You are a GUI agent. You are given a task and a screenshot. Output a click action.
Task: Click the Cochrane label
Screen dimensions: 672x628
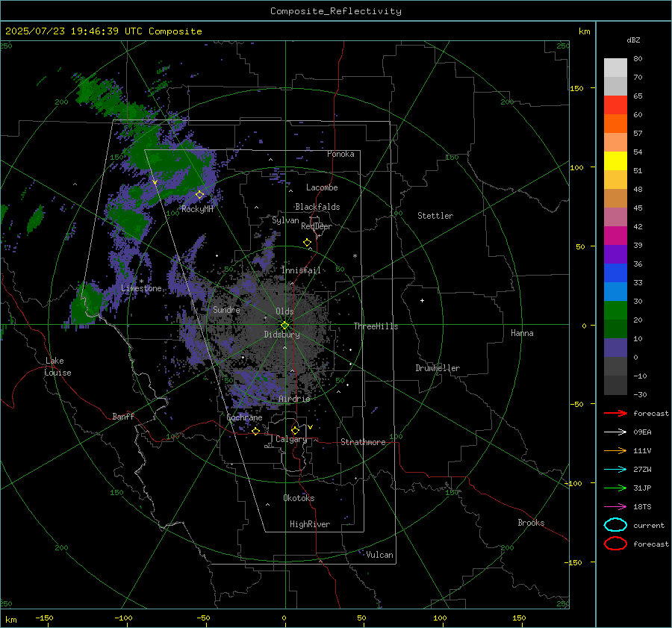(x=244, y=417)
